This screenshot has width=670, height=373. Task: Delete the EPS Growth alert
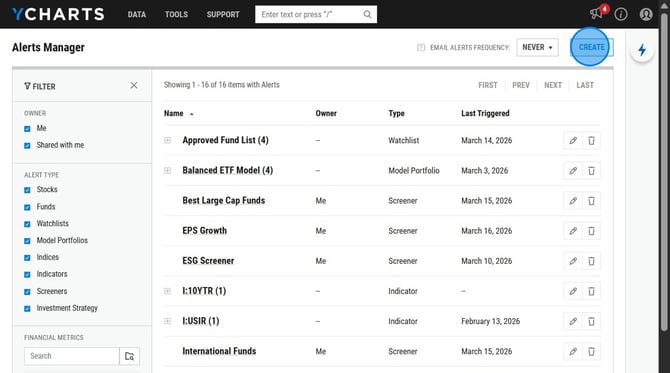tap(591, 231)
